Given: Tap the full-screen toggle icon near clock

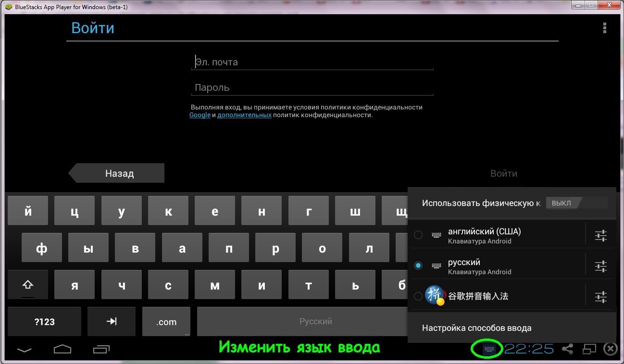Looking at the screenshot, I should [589, 349].
